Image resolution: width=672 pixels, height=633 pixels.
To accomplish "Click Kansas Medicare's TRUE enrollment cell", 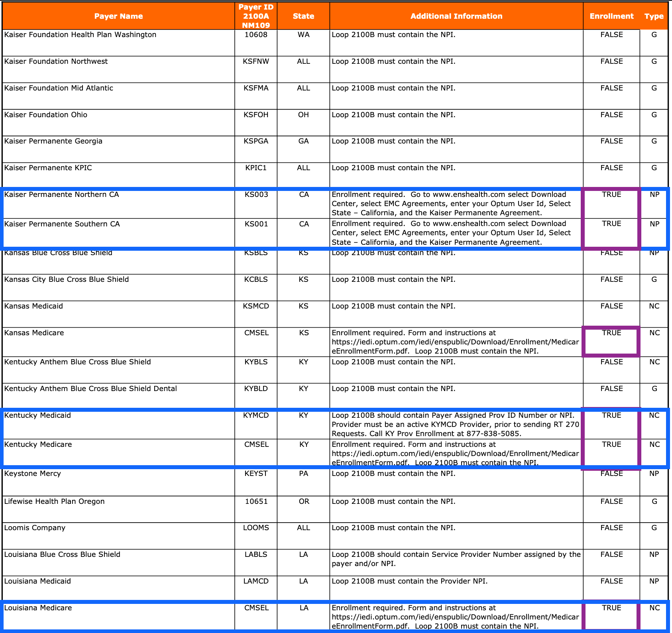I will coord(611,333).
